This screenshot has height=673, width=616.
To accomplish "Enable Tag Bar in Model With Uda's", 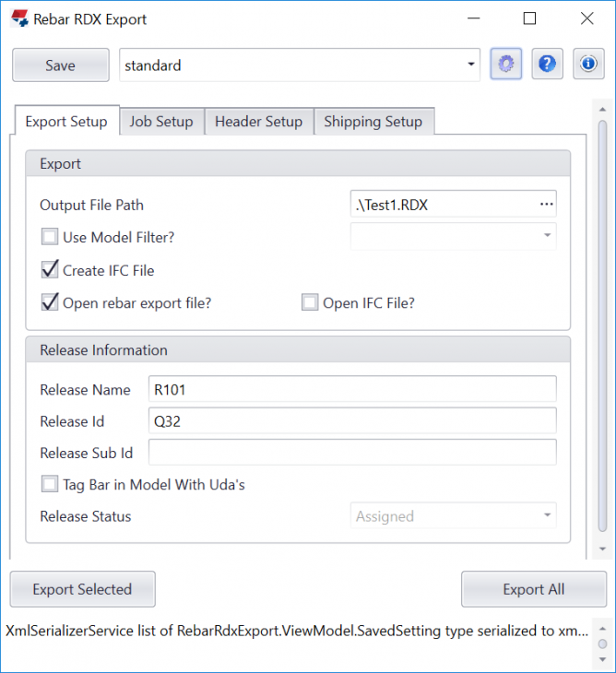I will pyautogui.click(x=50, y=484).
